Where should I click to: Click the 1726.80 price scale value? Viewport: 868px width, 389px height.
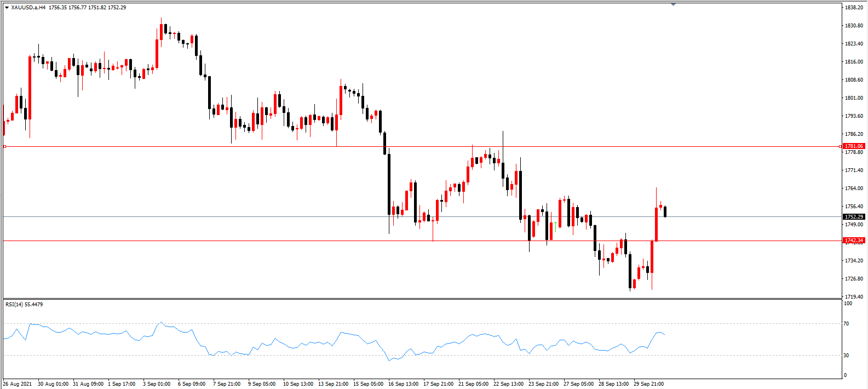click(x=854, y=279)
